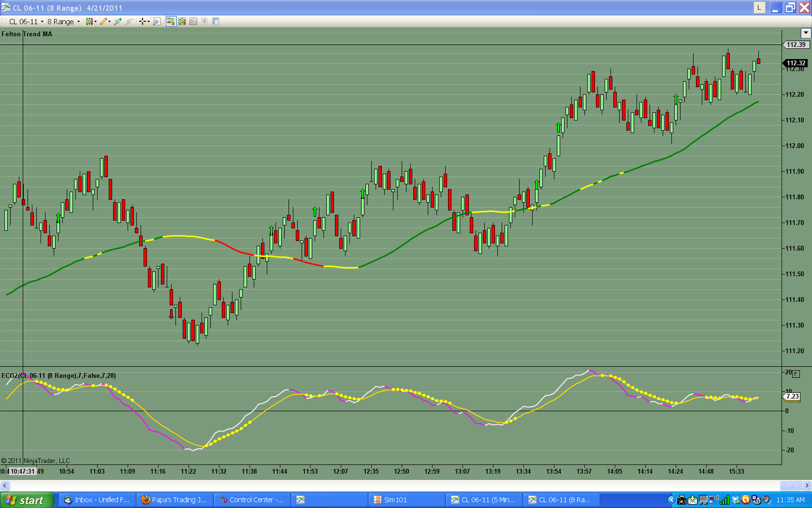Click the mail download tray icon

point(693,500)
